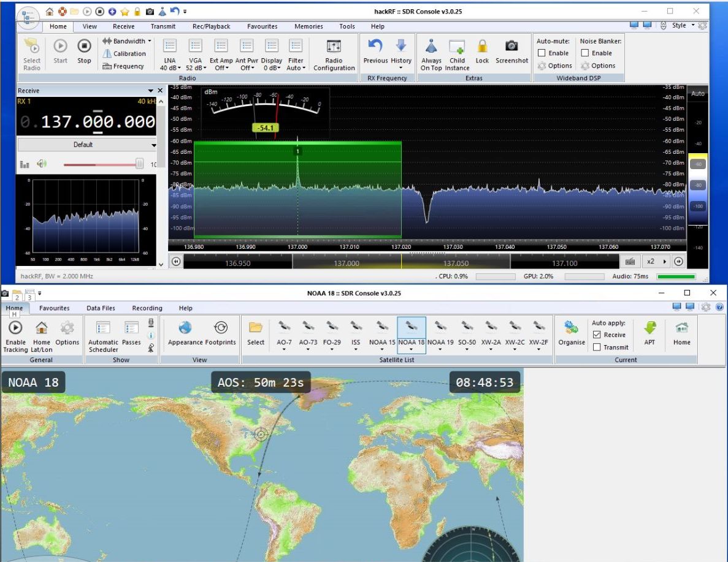Viewport: 728px width, 562px height.
Task: Click the Lock padlock icon
Action: pos(482,47)
